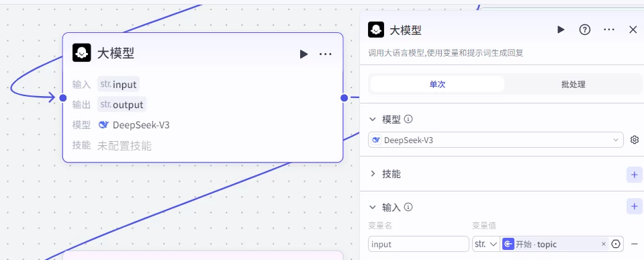The width and height of the screenshot is (644, 260).
Task: Open the str. type dropdown
Action: point(486,244)
